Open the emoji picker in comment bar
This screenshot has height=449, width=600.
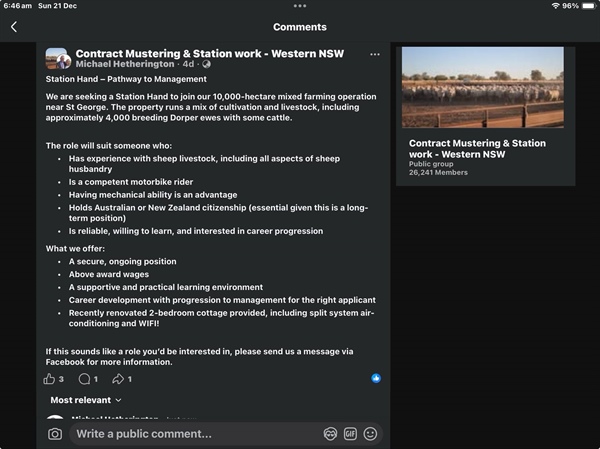370,434
